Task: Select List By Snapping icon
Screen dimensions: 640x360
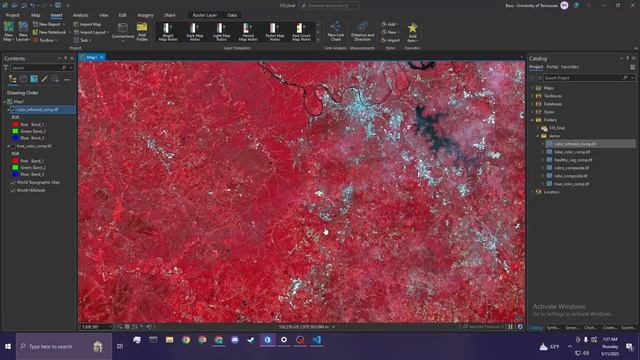Action: [55, 79]
